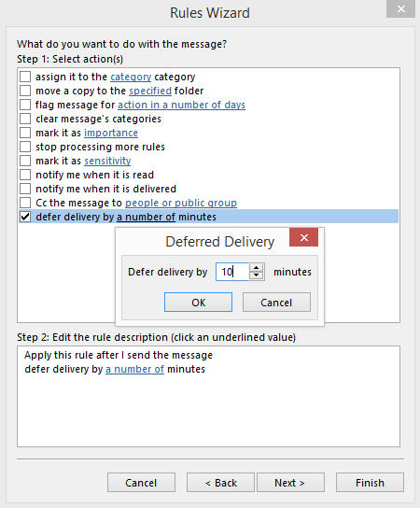The width and height of the screenshot is (420, 508).
Task: Select 'clear message's categories' row text
Action: tap(98, 119)
